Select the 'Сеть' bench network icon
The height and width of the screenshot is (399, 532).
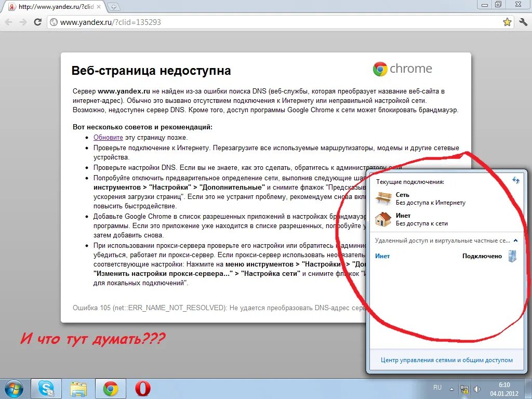(x=383, y=198)
